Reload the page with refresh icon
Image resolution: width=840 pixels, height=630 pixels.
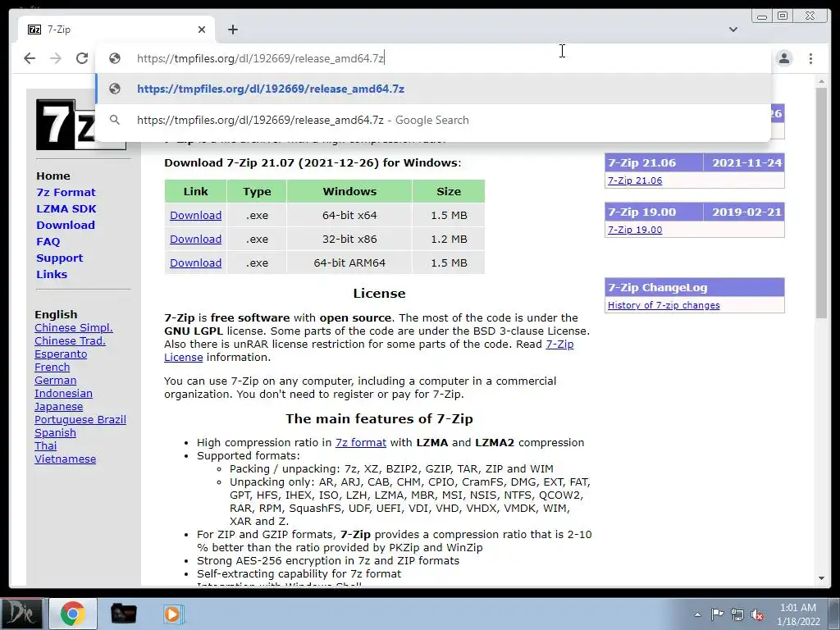pos(82,58)
